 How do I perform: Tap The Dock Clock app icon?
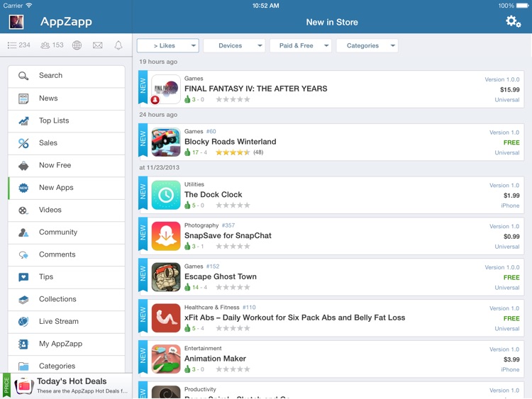pos(166,195)
